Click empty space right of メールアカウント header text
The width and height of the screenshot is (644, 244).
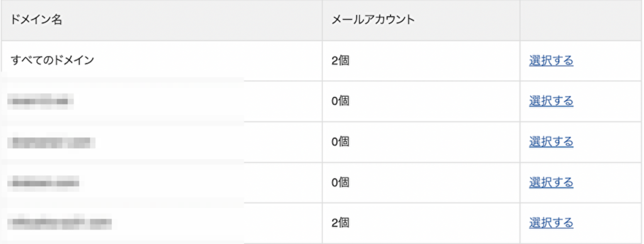(466, 20)
